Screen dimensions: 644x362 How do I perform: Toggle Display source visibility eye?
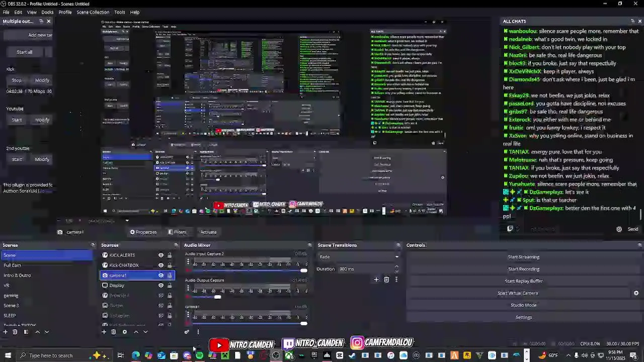[x=161, y=286]
